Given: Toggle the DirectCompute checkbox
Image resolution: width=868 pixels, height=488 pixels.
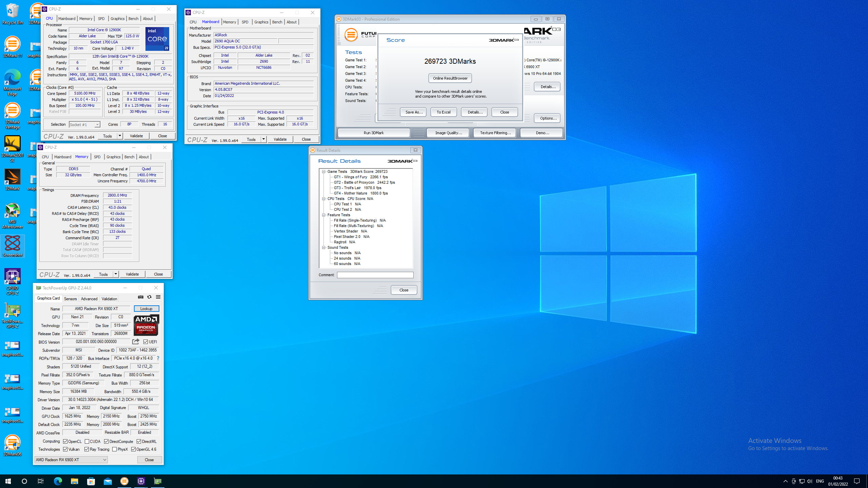Looking at the screenshot, I should [106, 442].
